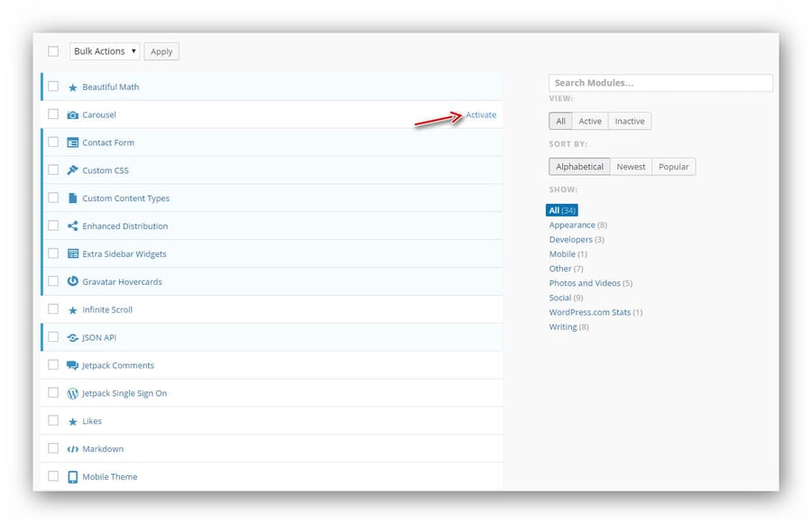The width and height of the screenshot is (812, 524).
Task: Open the Bulk Actions dropdown
Action: [x=105, y=51]
